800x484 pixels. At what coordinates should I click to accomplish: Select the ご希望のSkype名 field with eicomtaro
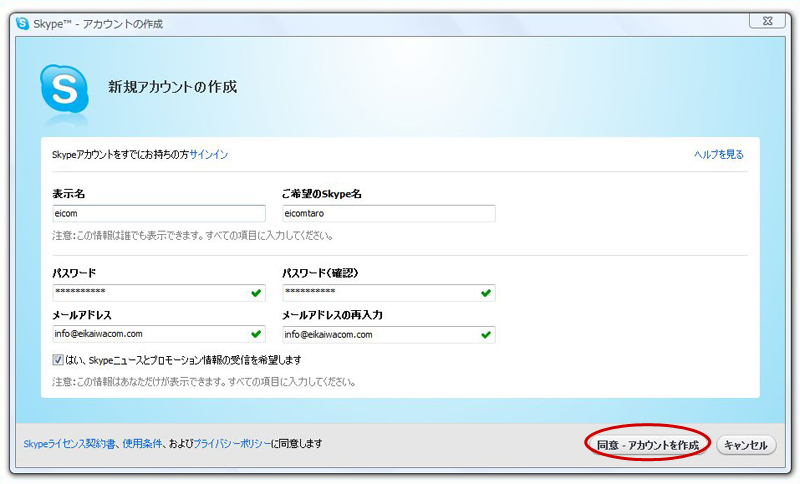388,213
